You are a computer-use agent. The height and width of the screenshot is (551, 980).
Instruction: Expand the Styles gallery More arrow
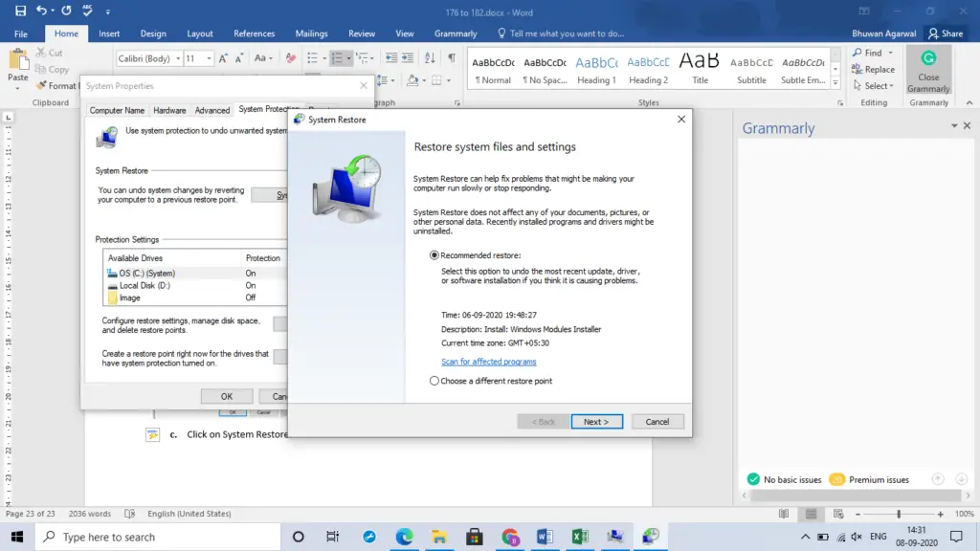coord(835,82)
